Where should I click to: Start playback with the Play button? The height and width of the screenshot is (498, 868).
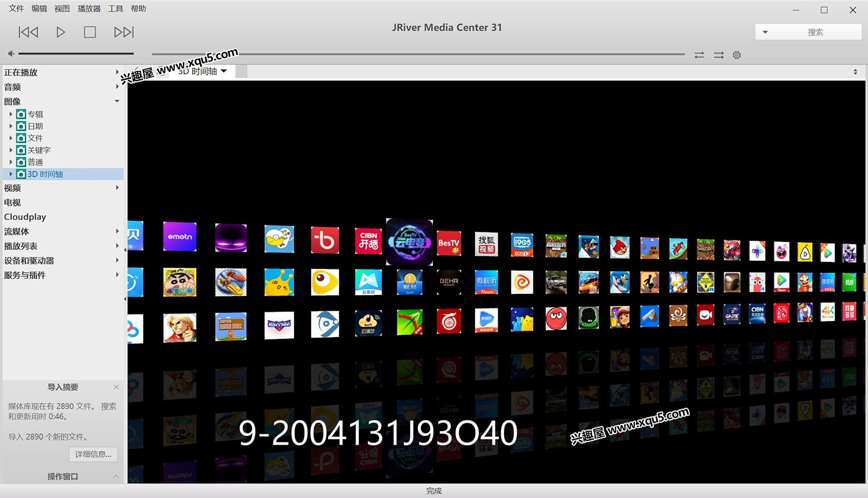(x=60, y=32)
